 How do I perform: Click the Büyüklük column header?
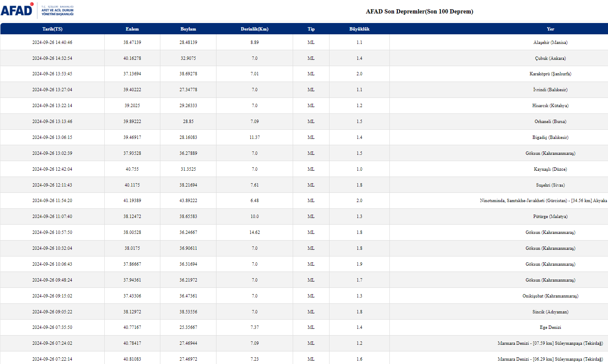(x=360, y=29)
